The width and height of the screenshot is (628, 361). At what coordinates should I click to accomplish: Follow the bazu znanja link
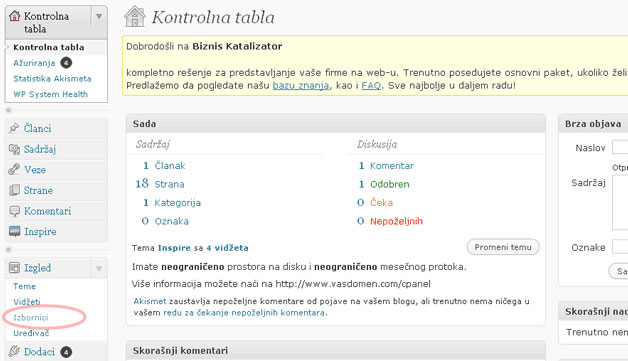[301, 85]
